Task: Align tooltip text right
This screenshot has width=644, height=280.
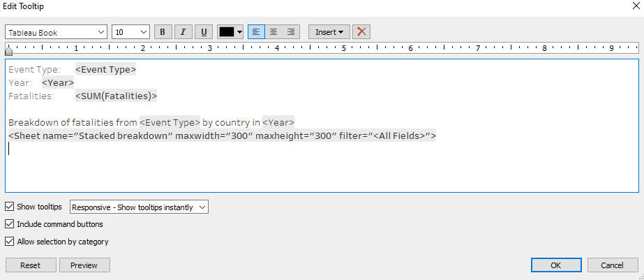Action: pyautogui.click(x=291, y=32)
